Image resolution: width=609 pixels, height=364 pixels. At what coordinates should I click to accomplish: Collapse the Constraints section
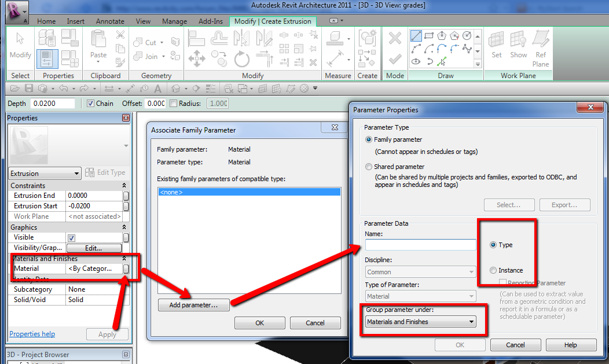124,186
